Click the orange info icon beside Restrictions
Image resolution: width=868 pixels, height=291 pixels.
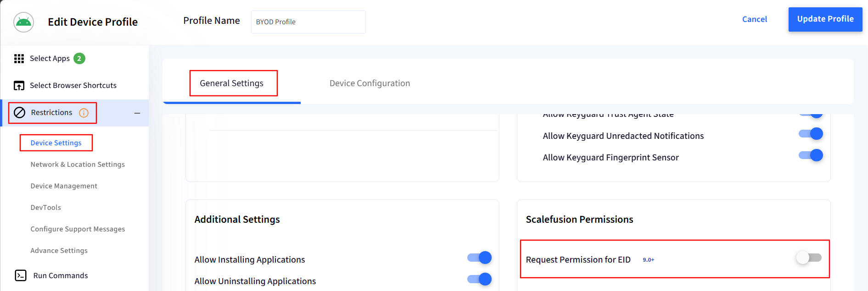click(x=84, y=113)
